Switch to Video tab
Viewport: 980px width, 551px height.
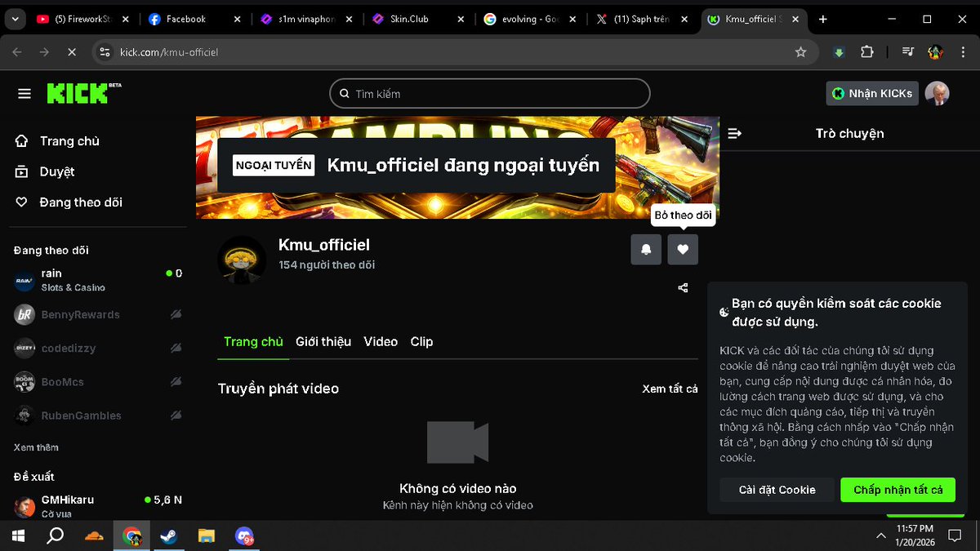click(381, 341)
